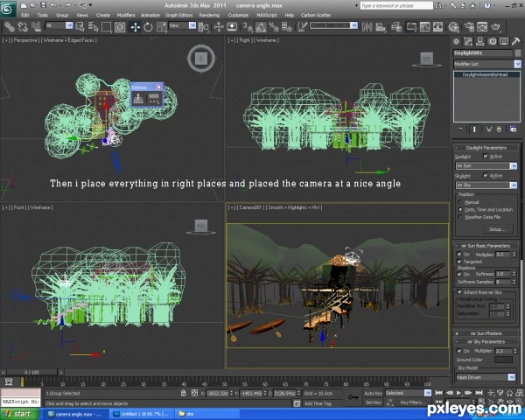
Task: Click the Save File icon in quick access toolbar
Action: pos(43,5)
